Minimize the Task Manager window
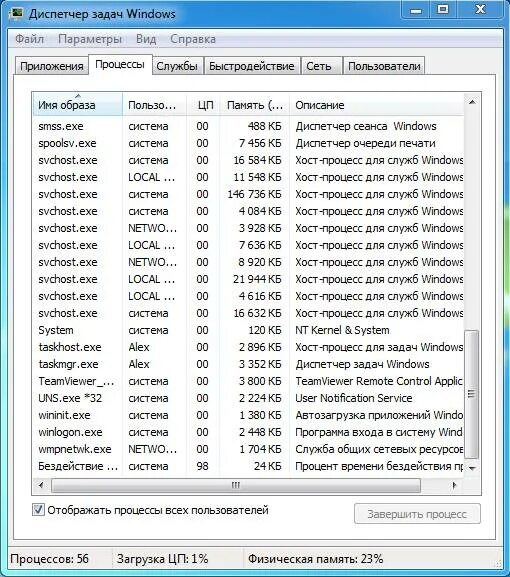510x577 pixels. 416,10
